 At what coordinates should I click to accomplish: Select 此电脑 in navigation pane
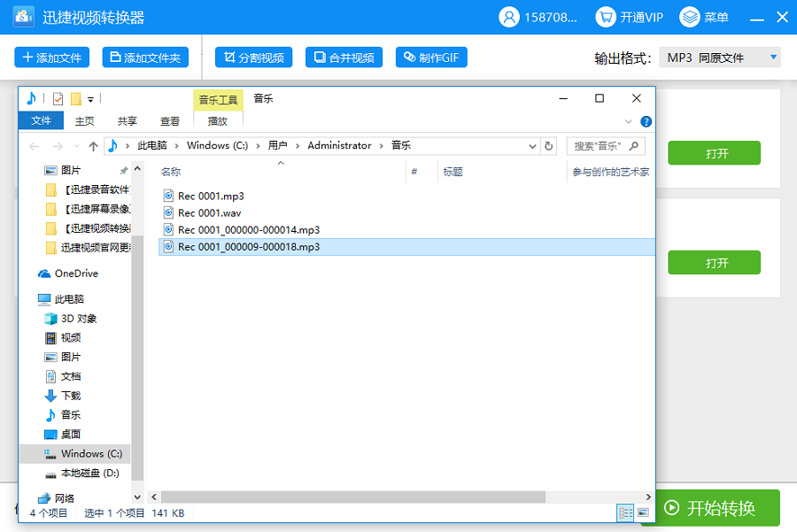tap(61, 299)
